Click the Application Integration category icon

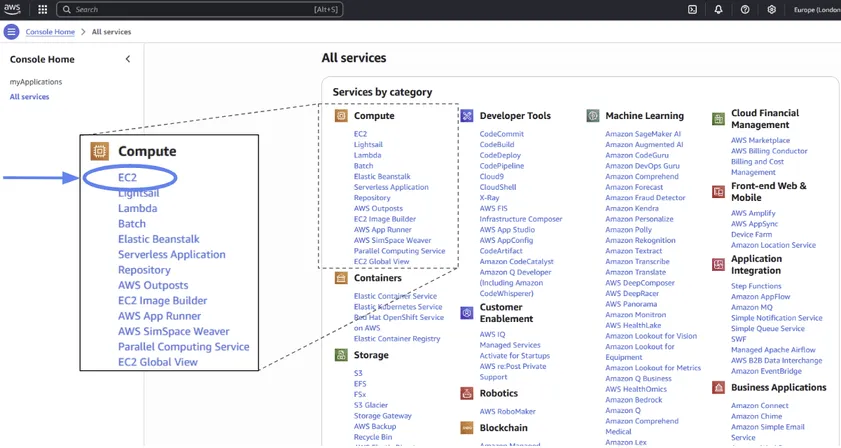tap(718, 265)
